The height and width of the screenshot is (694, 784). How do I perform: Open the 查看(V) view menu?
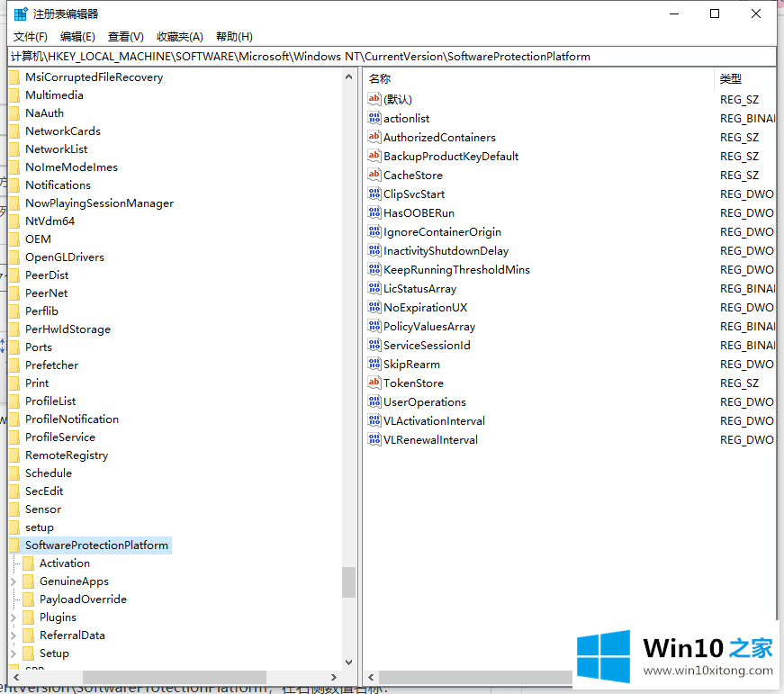coord(125,37)
